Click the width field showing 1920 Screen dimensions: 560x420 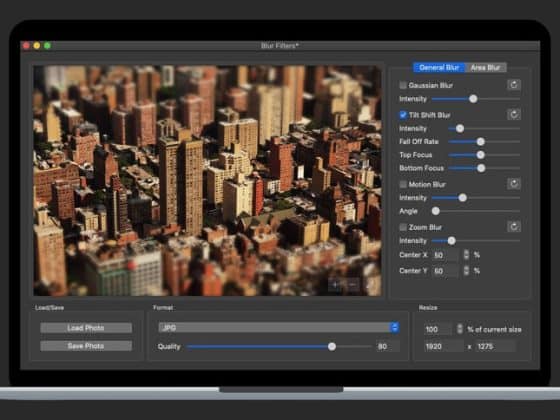(x=444, y=346)
